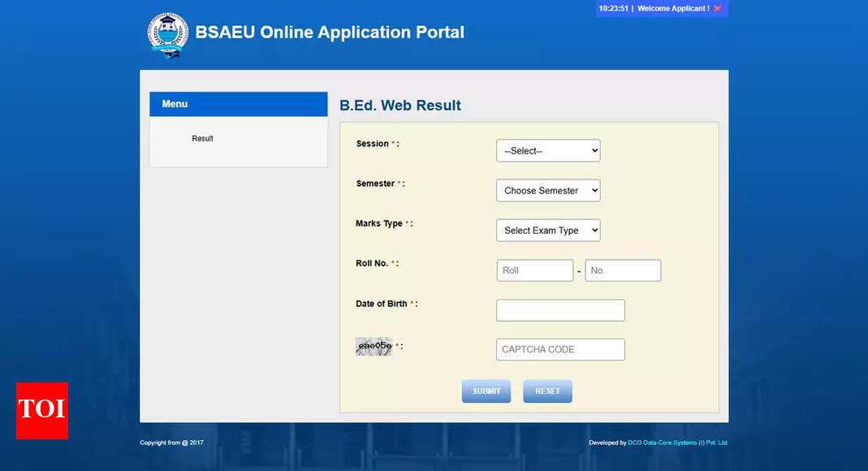Focus the Roll input field
The image size is (868, 471).
(x=534, y=270)
